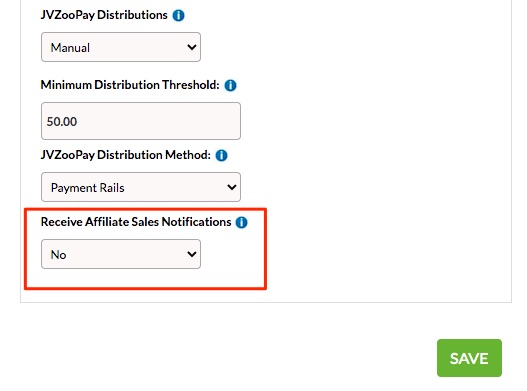Click the No value in notifications dropdown
Viewport: 527px width, 391px height.
click(x=58, y=255)
